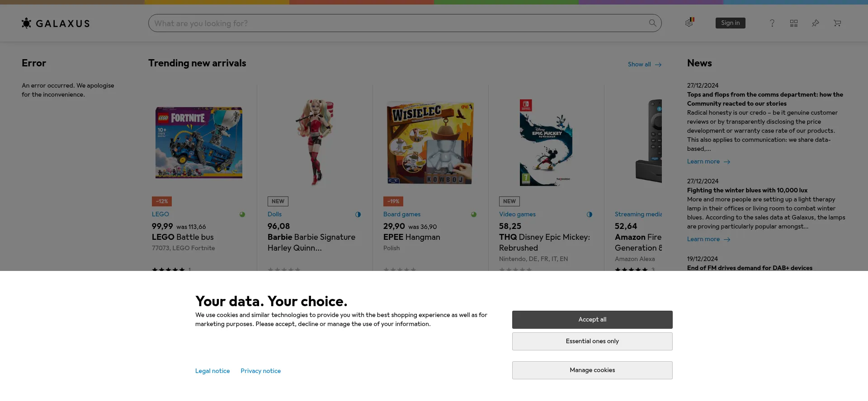Screen dimensions: 868x401
Task: Click the 'Your data. Your choice.' heading
Action: pos(271,301)
